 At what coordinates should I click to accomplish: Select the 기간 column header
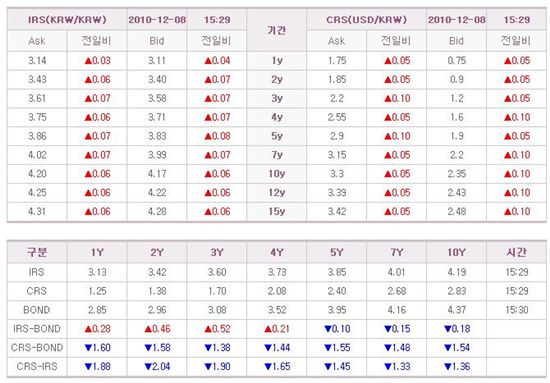click(276, 30)
